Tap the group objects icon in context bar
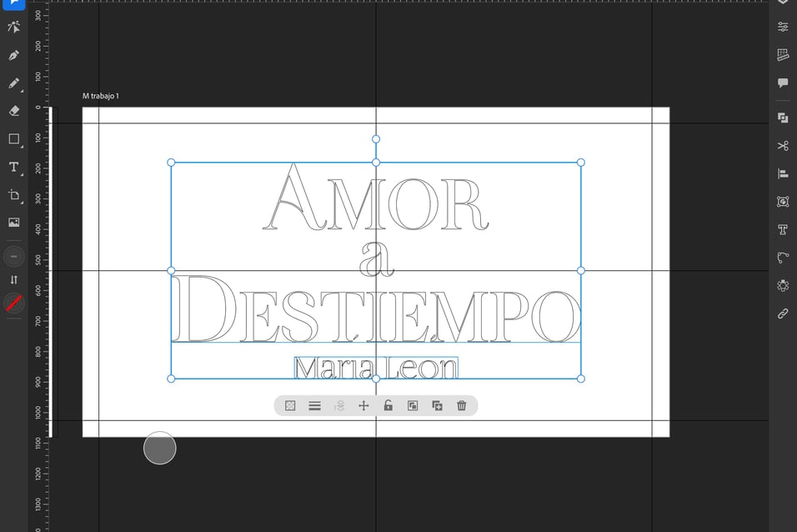This screenshot has height=532, width=797. (413, 406)
